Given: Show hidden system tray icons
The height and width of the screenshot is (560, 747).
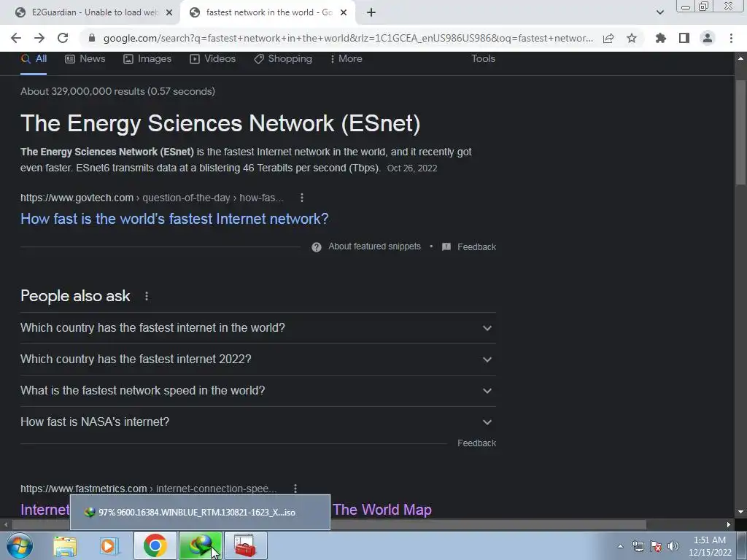Looking at the screenshot, I should [x=620, y=546].
